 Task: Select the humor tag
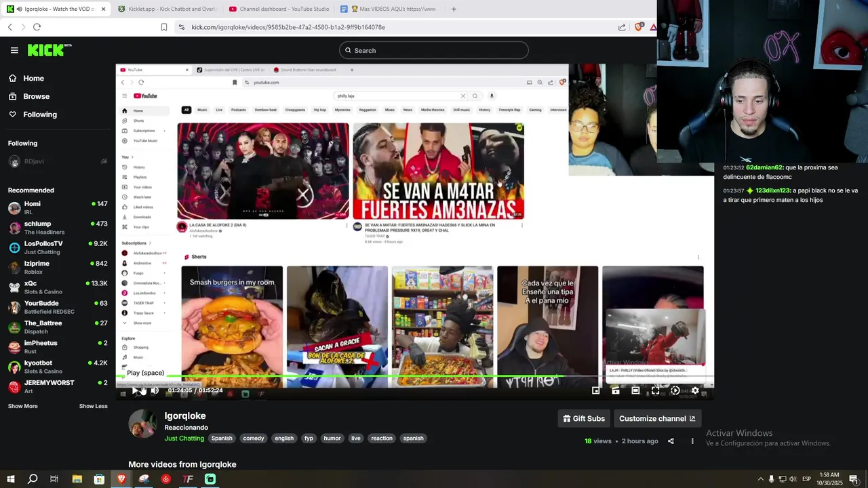pyautogui.click(x=332, y=439)
